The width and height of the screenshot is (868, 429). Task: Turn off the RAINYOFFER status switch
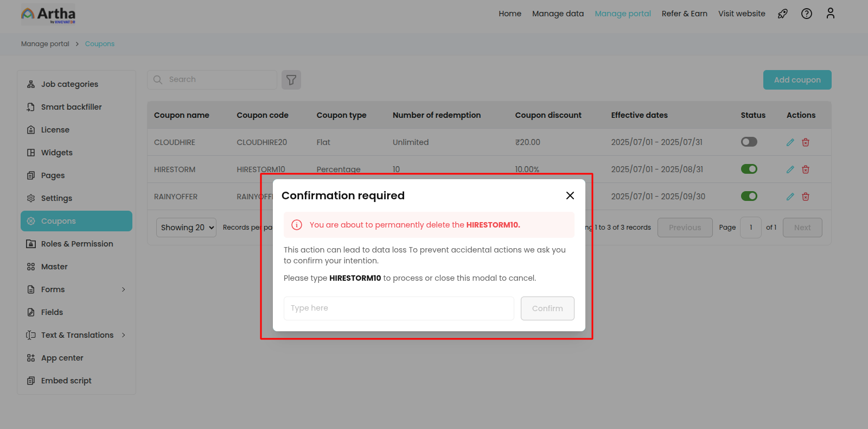749,196
